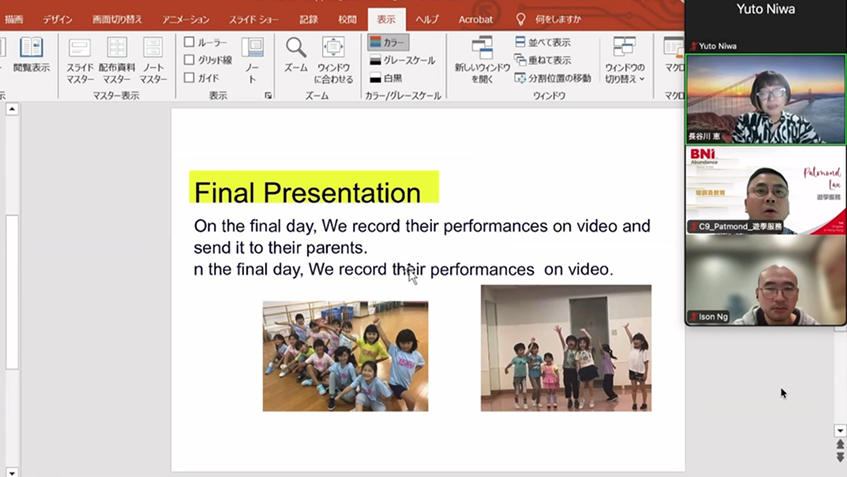Select Arrange All (並べて表示)
This screenshot has width=847, height=477.
tap(543, 42)
